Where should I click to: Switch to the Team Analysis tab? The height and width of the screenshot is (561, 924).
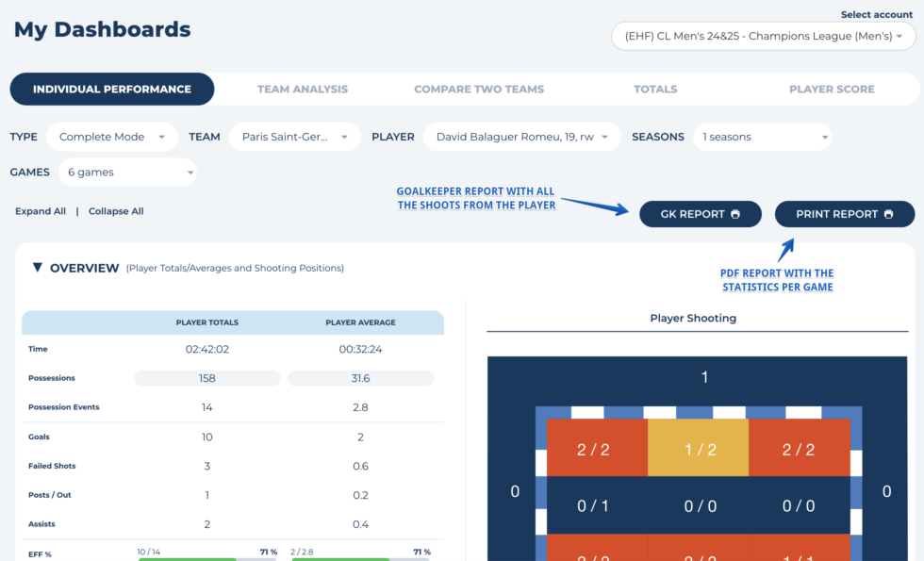pyautogui.click(x=302, y=90)
